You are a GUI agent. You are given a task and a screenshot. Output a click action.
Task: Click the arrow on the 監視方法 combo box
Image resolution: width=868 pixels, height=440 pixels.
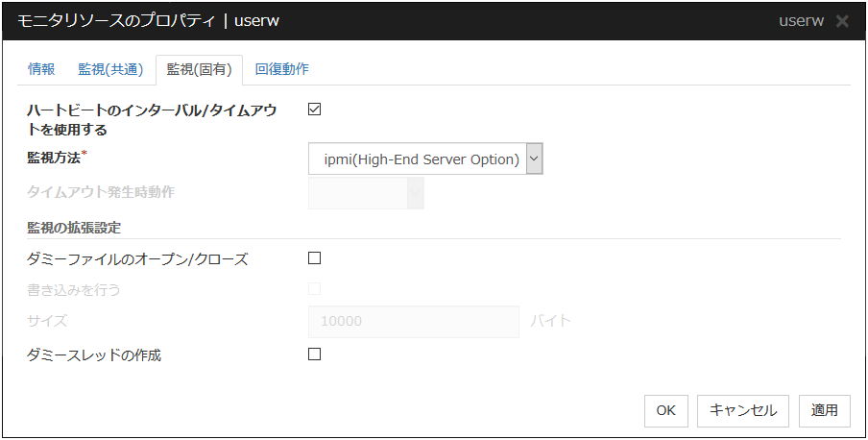534,159
